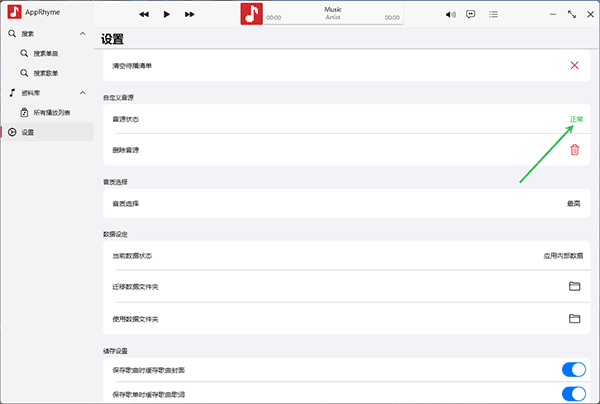This screenshot has width=600, height=404.
Task: Click the green audio source status text
Action: coord(576,119)
